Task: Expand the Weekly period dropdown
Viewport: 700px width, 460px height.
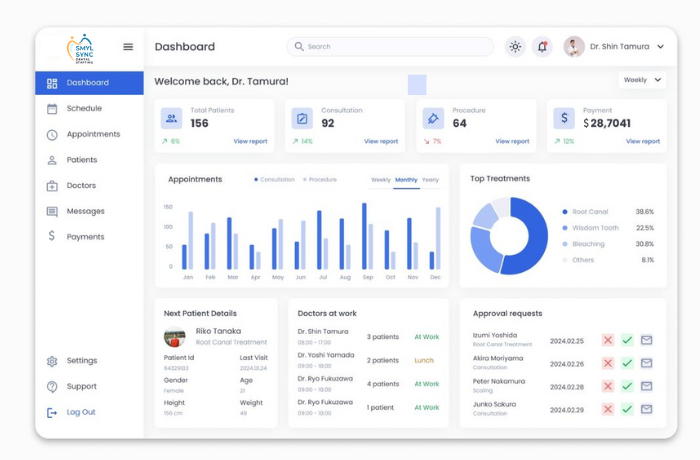Action: point(642,80)
